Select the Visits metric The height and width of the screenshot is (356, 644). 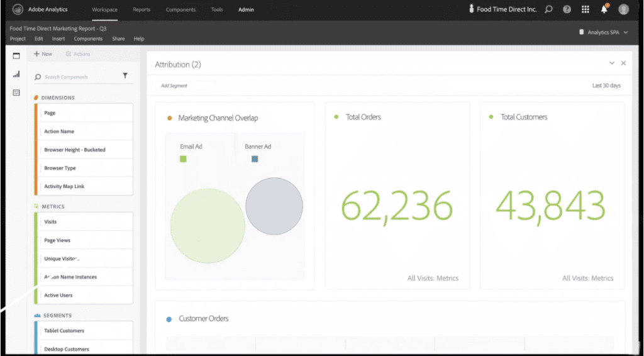86,222
